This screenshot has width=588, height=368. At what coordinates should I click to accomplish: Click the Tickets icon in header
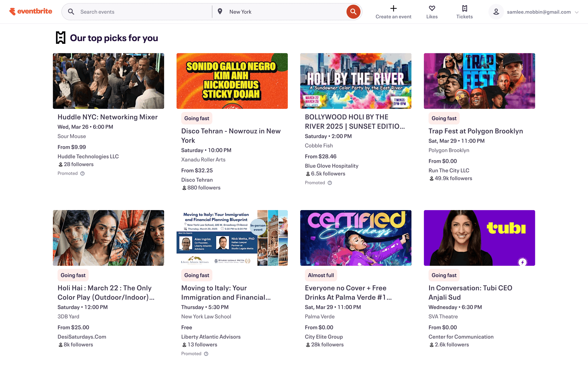[465, 8]
